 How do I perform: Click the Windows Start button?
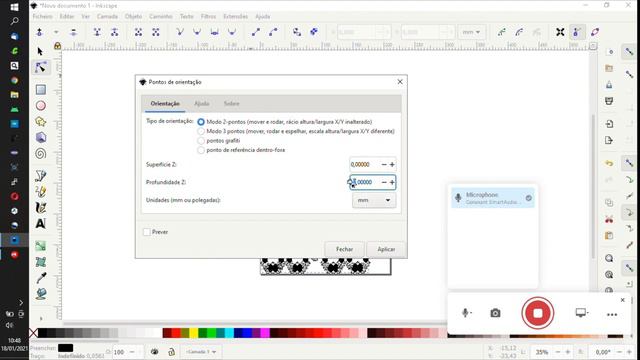pos(14,7)
